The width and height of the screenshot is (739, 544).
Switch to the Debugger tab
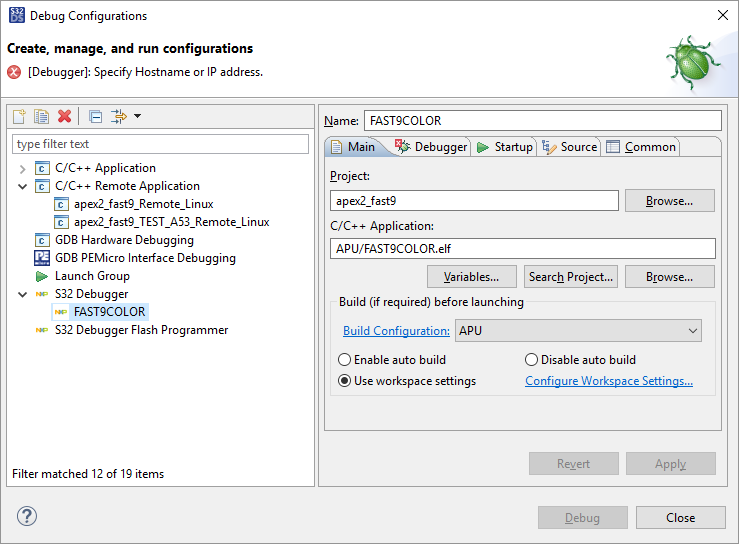pyautogui.click(x=432, y=147)
